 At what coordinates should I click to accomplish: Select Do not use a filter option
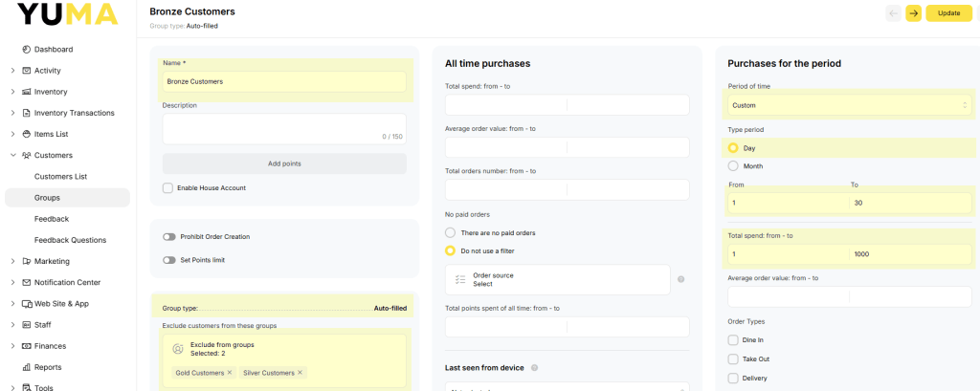tap(450, 250)
